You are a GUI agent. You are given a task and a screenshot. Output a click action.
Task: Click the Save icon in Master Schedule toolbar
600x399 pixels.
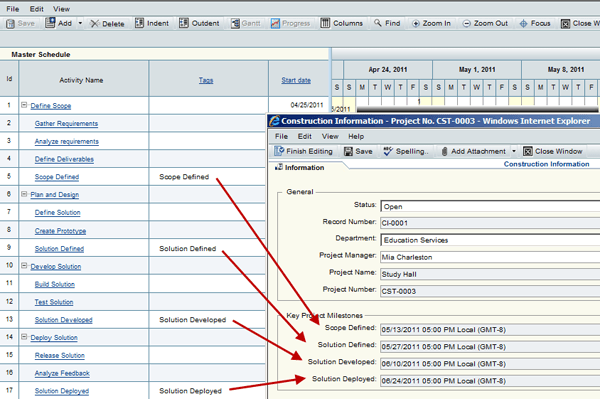pyautogui.click(x=10, y=24)
